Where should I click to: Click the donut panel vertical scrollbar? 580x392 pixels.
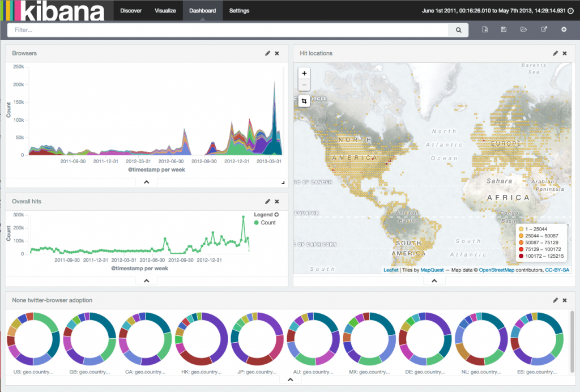[x=572, y=342]
